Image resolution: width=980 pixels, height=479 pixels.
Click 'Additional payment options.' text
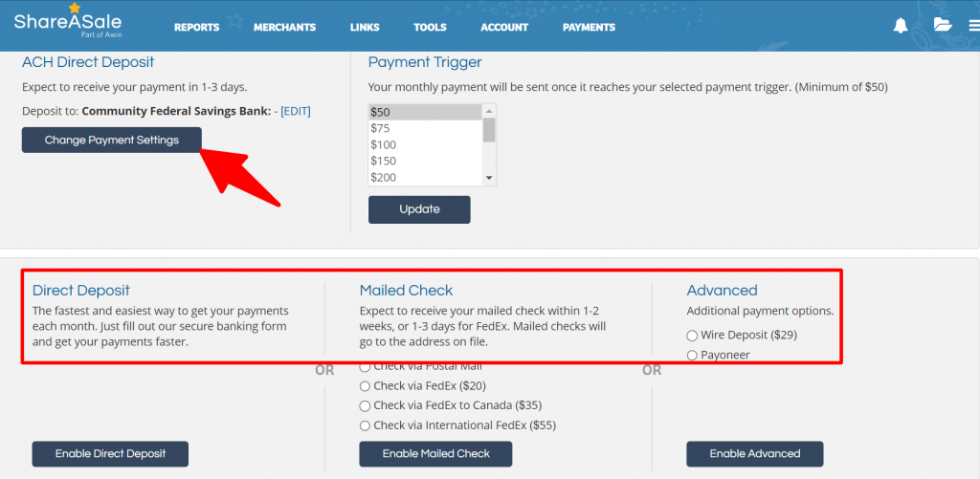[760, 311]
